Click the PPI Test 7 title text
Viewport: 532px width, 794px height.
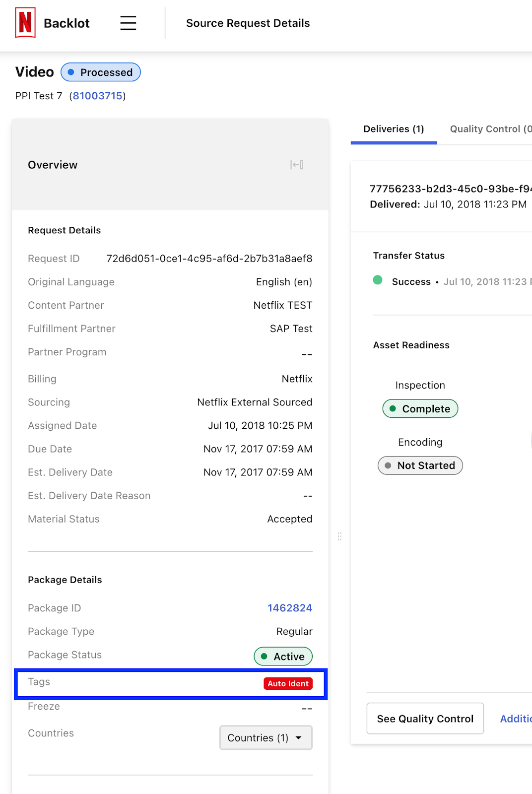(39, 96)
